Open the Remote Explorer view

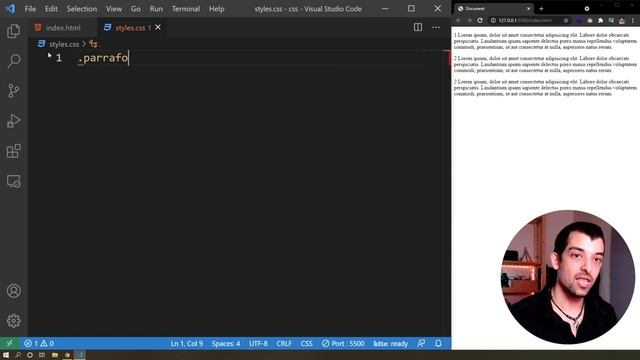(x=13, y=181)
